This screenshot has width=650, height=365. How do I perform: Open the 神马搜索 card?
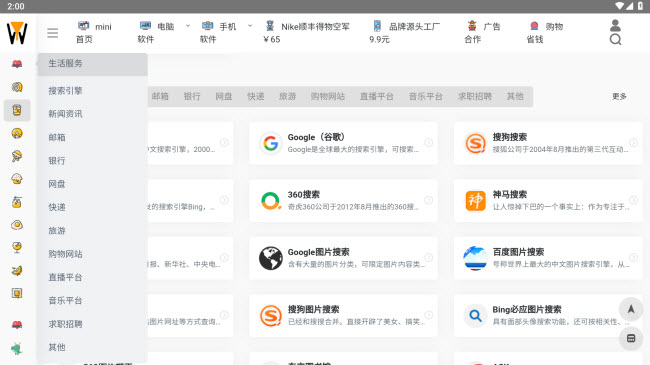[548, 201]
